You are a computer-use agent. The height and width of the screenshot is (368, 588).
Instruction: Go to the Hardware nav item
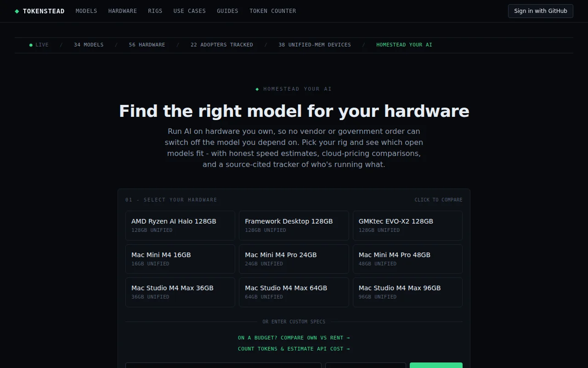tap(123, 11)
